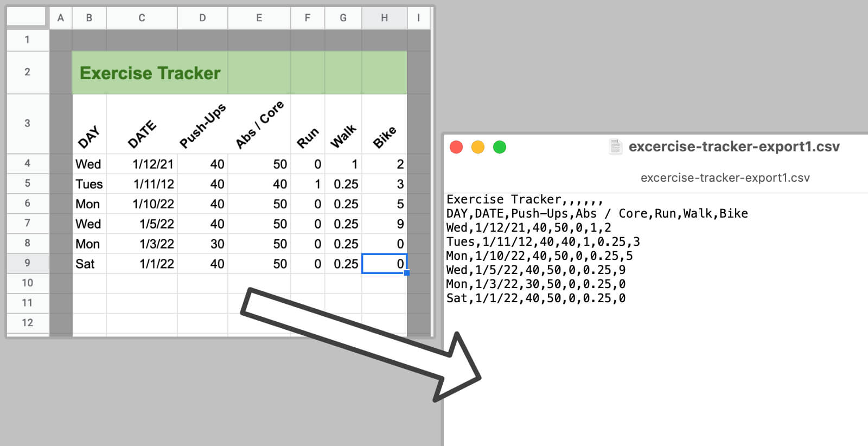
Task: Select row 1 header
Action: [x=28, y=40]
